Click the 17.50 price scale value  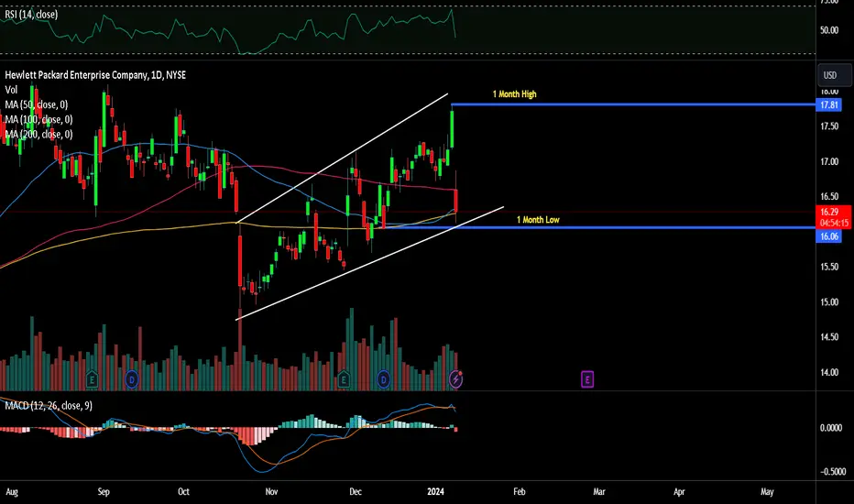point(829,126)
